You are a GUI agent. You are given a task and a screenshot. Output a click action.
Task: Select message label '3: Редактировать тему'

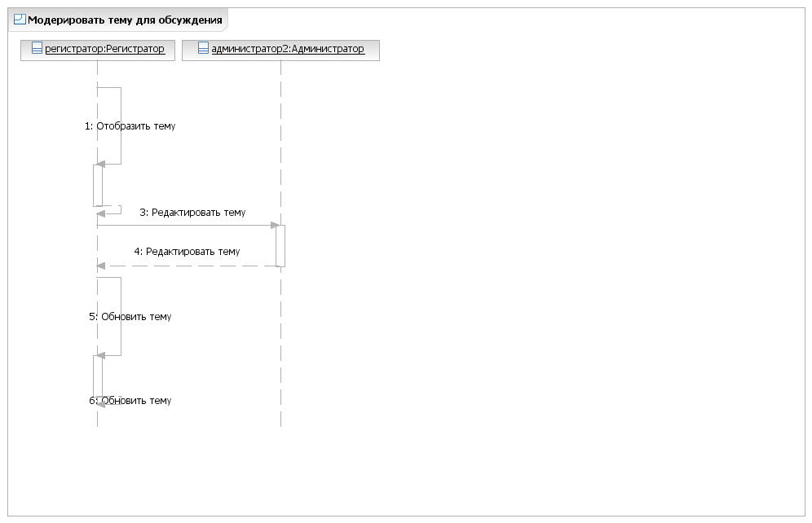tap(192, 213)
